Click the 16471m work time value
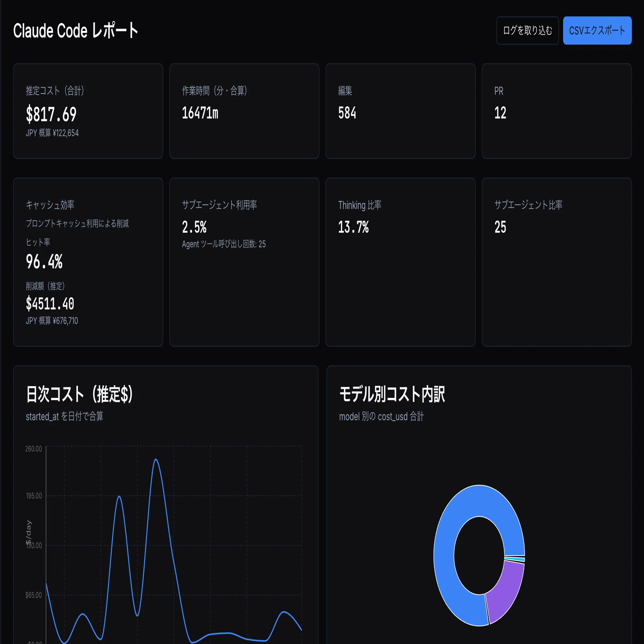 click(x=200, y=113)
